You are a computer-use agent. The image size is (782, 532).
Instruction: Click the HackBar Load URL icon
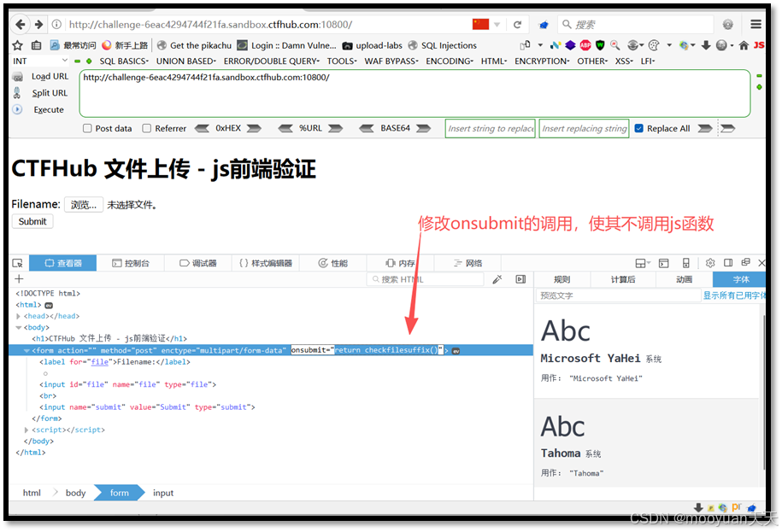[x=19, y=75]
